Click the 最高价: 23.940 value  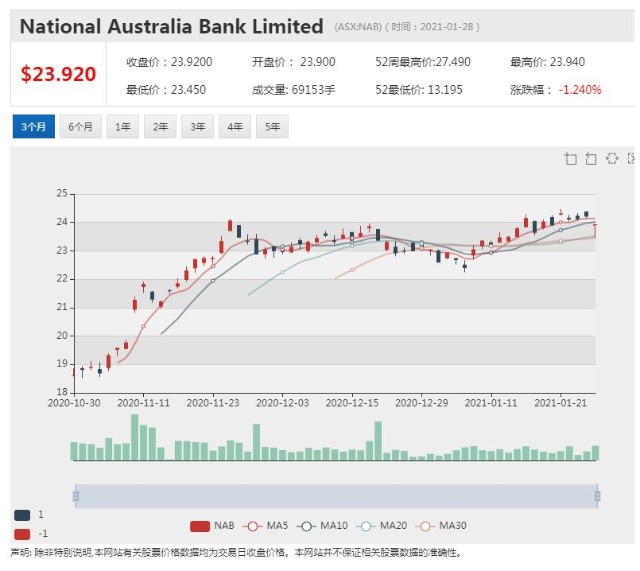[x=547, y=62]
